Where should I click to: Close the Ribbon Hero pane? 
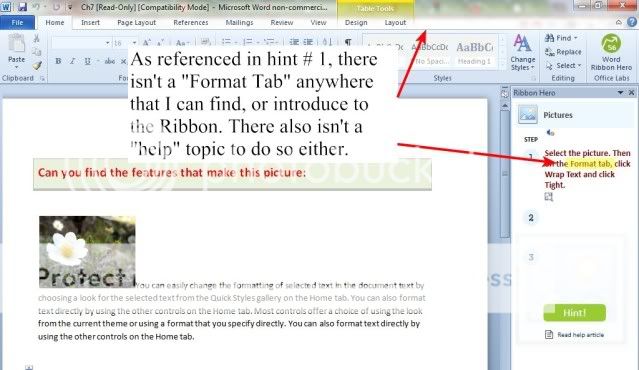coord(631,93)
